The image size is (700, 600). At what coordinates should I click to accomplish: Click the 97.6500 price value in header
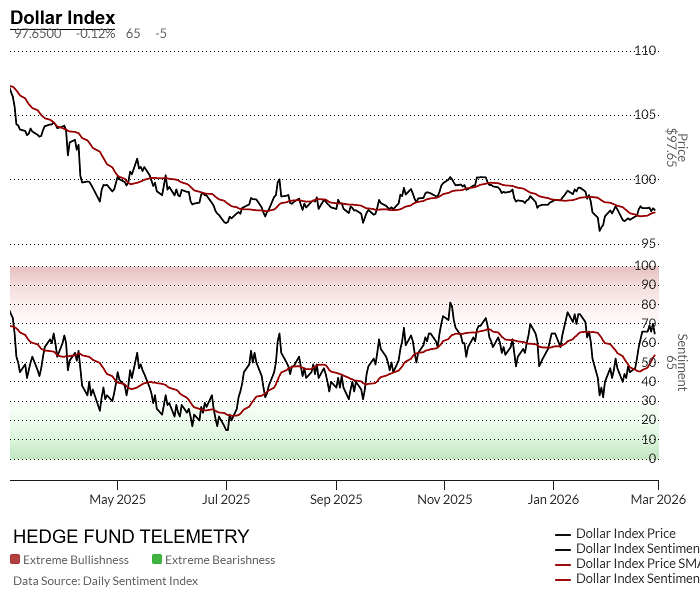click(x=38, y=34)
